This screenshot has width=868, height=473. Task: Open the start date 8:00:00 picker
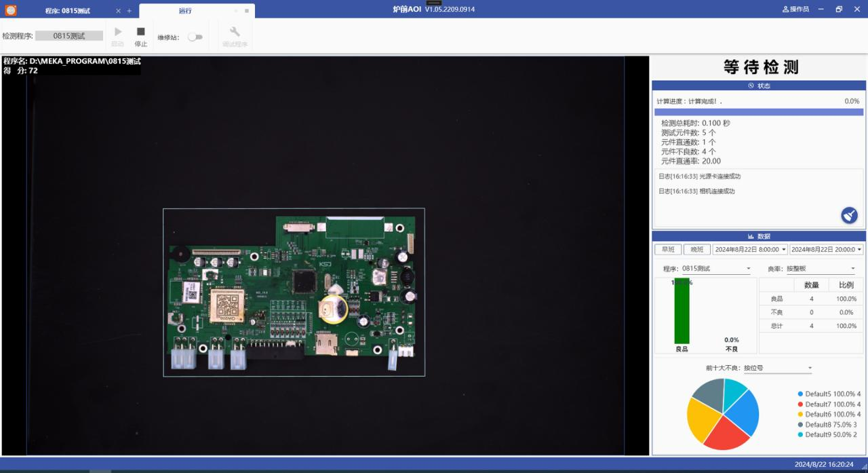[749, 250]
